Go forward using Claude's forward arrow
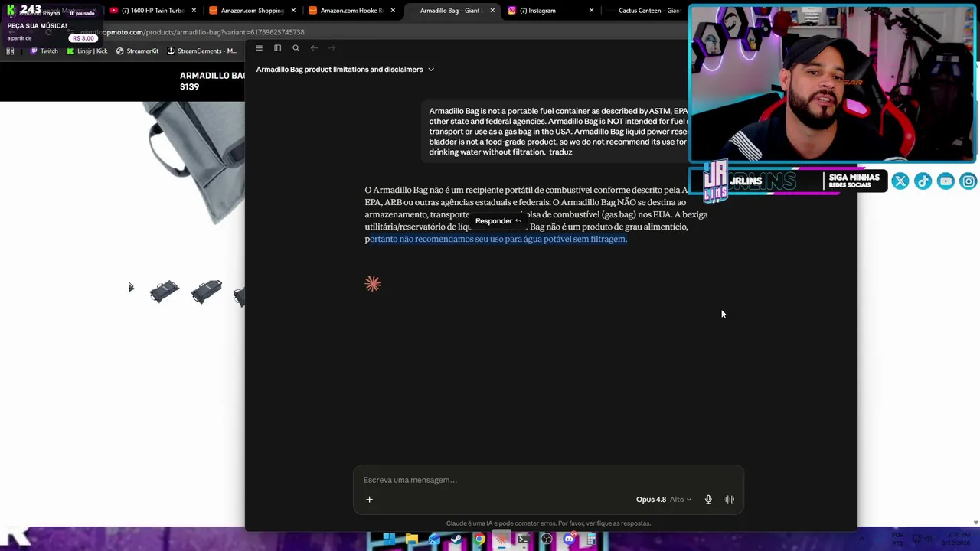 point(332,48)
